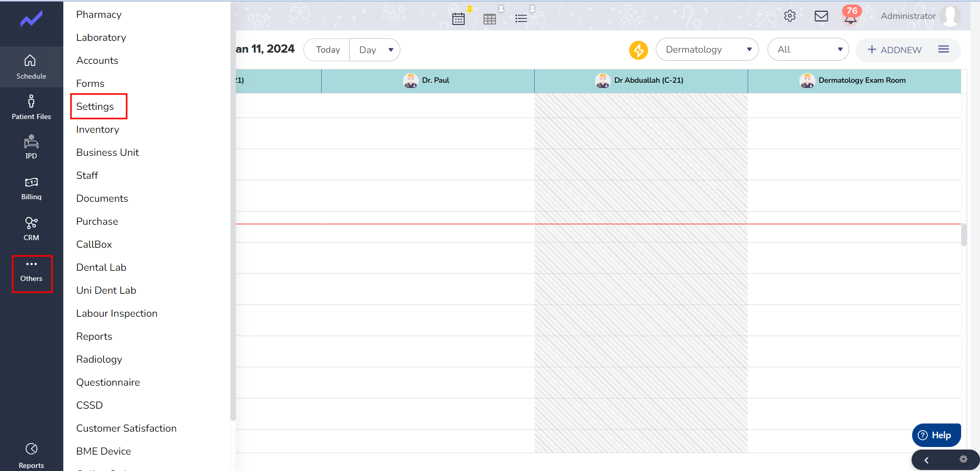Select Questionnaire from the Others menu
The height and width of the screenshot is (471, 980).
point(108,382)
